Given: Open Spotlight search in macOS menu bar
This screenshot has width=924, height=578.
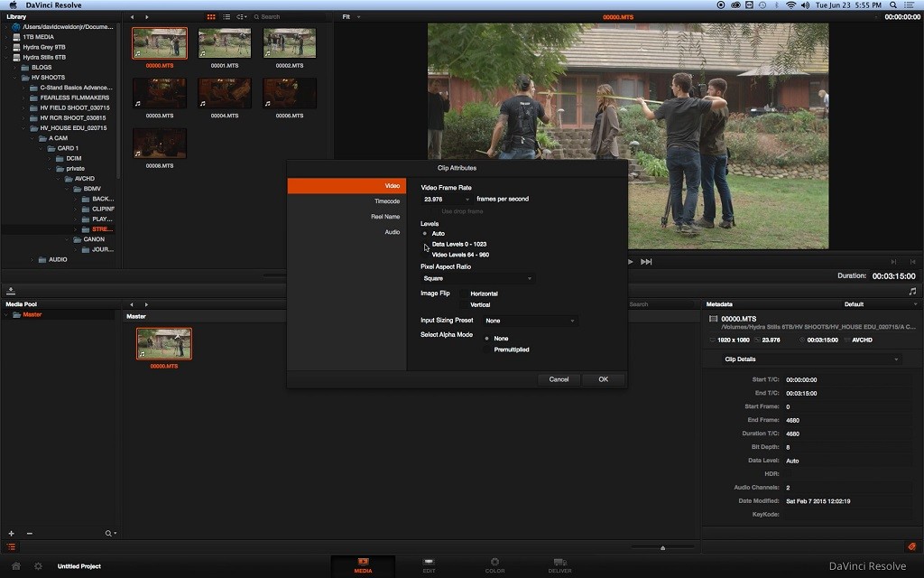Looking at the screenshot, I should 893,5.
